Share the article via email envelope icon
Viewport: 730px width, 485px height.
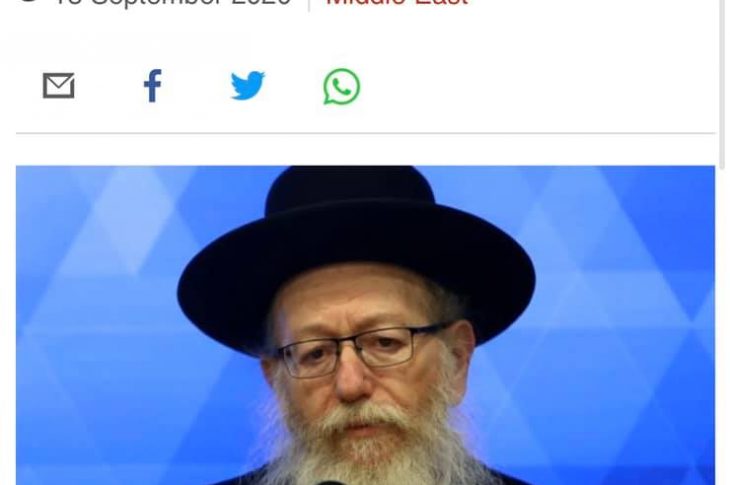59,86
